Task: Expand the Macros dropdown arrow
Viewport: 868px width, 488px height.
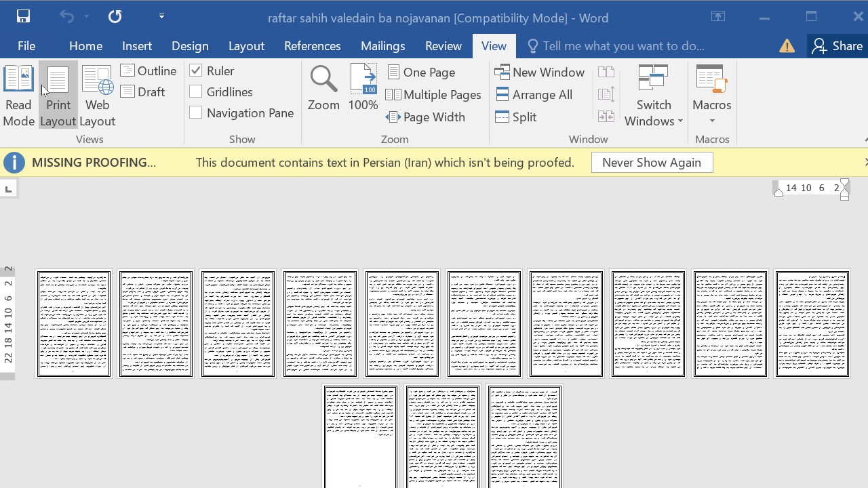Action: (x=712, y=121)
